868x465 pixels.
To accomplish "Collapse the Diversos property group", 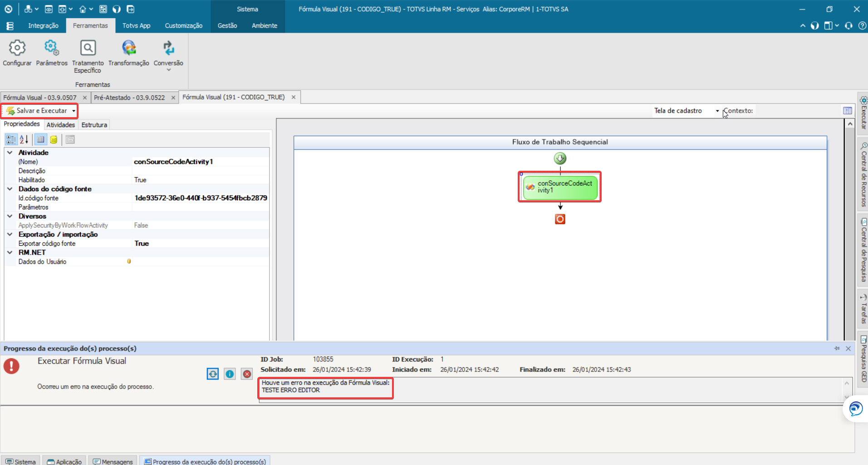I will [10, 216].
